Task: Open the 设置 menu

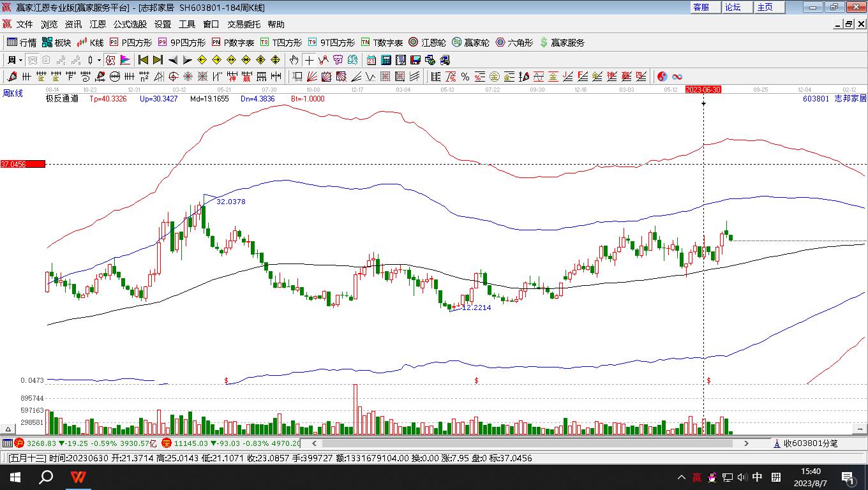Action: [163, 24]
